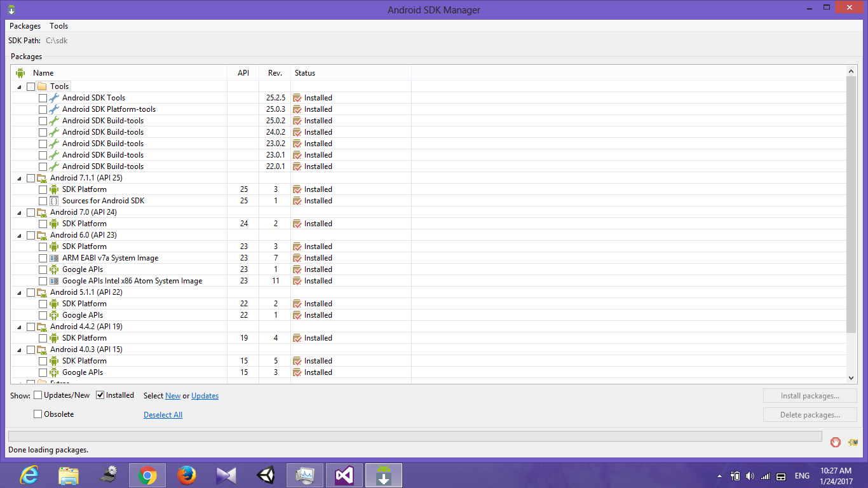The width and height of the screenshot is (868, 488).
Task: Collapse the Android 4.4.2 (API 19) group
Action: click(x=19, y=327)
